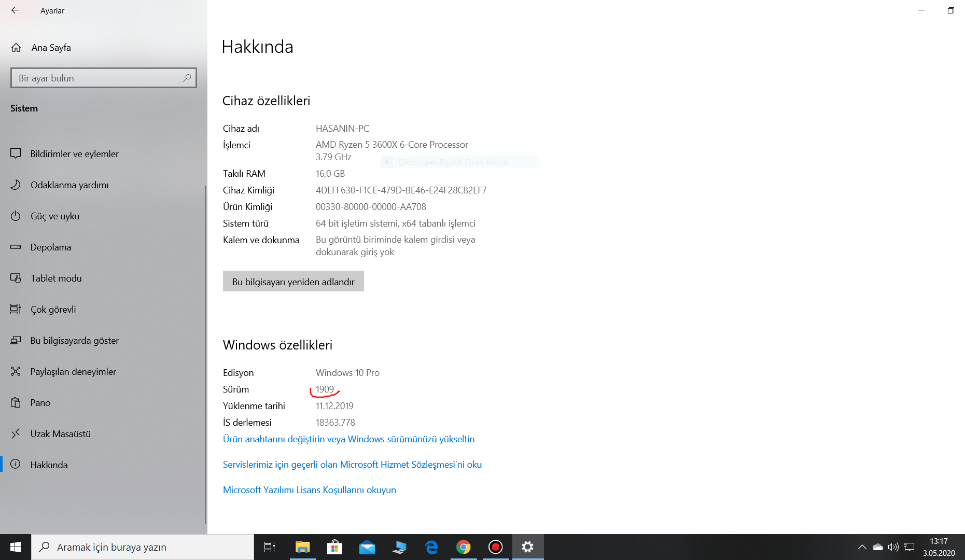Viewport: 965px width, 560px height.
Task: Restore down the Ayarlar window
Action: click(x=950, y=10)
